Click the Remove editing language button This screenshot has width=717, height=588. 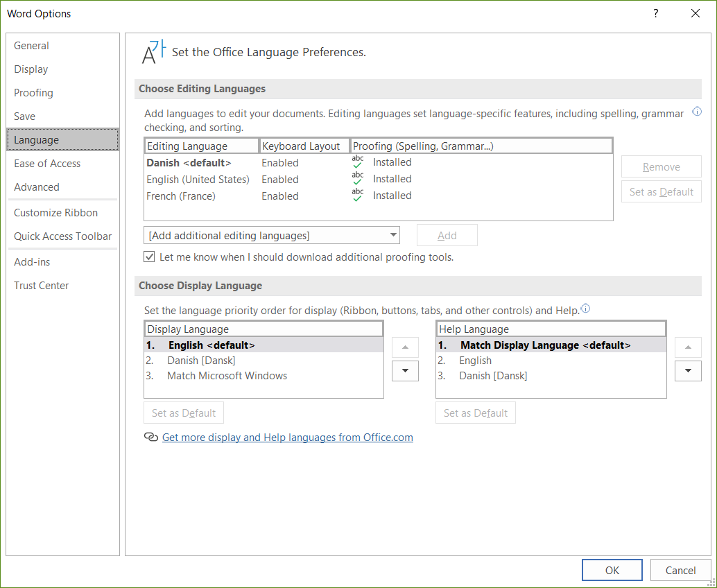tap(662, 167)
